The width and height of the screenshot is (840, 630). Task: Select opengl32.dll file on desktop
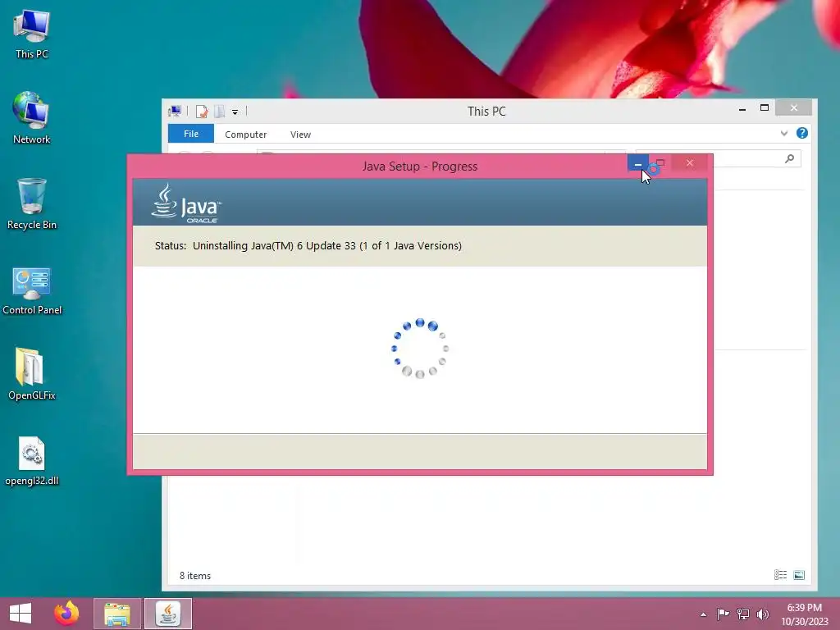pos(32,461)
